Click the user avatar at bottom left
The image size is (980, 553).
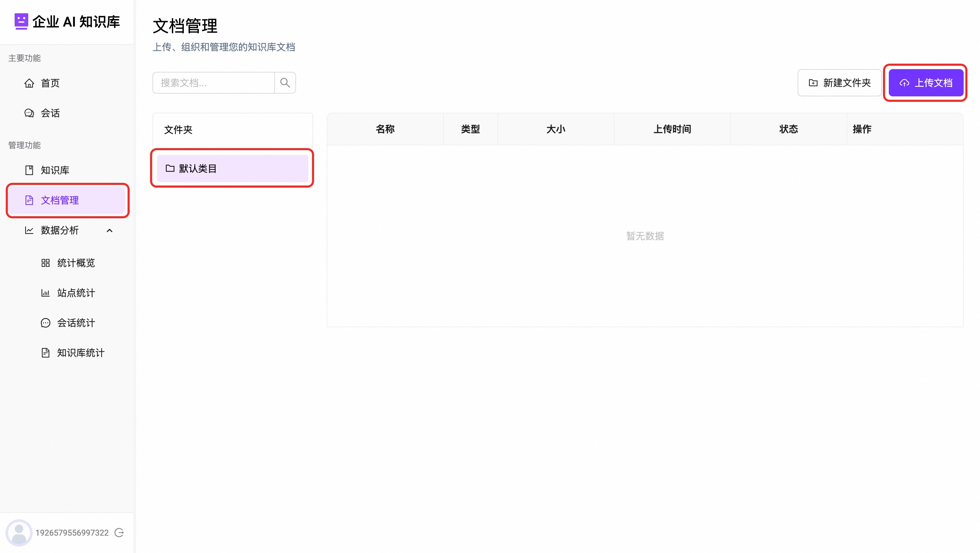(x=19, y=533)
